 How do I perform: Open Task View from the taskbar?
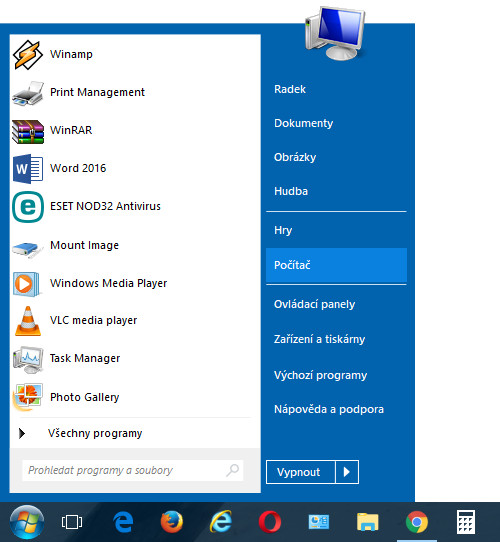72,522
